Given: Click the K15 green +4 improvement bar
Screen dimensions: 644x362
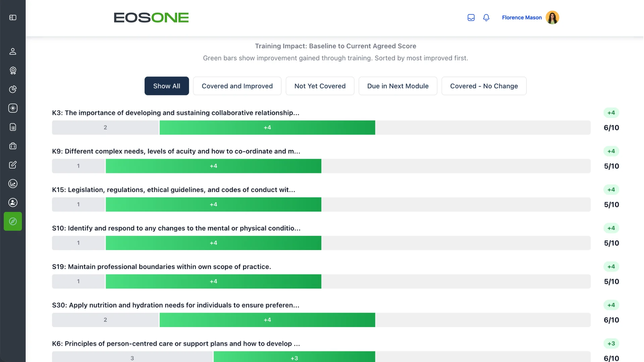Looking at the screenshot, I should click(x=213, y=204).
